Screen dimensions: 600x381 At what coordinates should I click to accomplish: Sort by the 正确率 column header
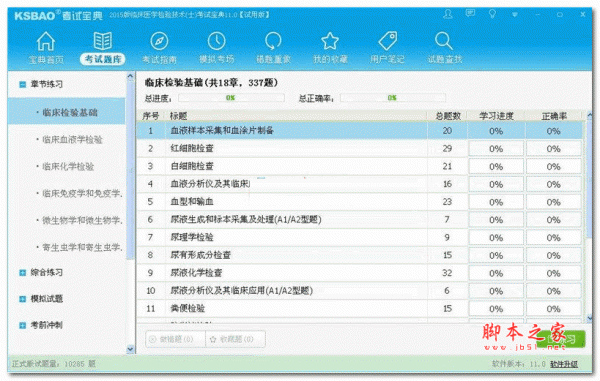[x=554, y=116]
